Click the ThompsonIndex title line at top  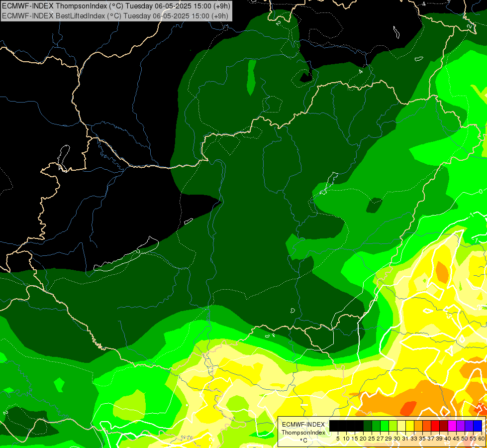coord(116,5)
